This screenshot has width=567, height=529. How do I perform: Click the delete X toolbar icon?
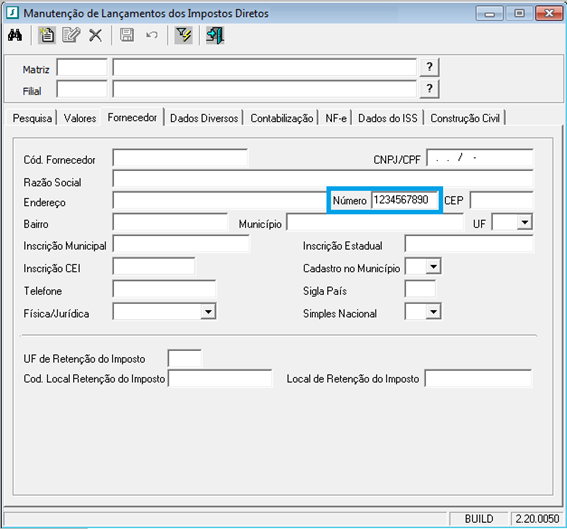95,35
